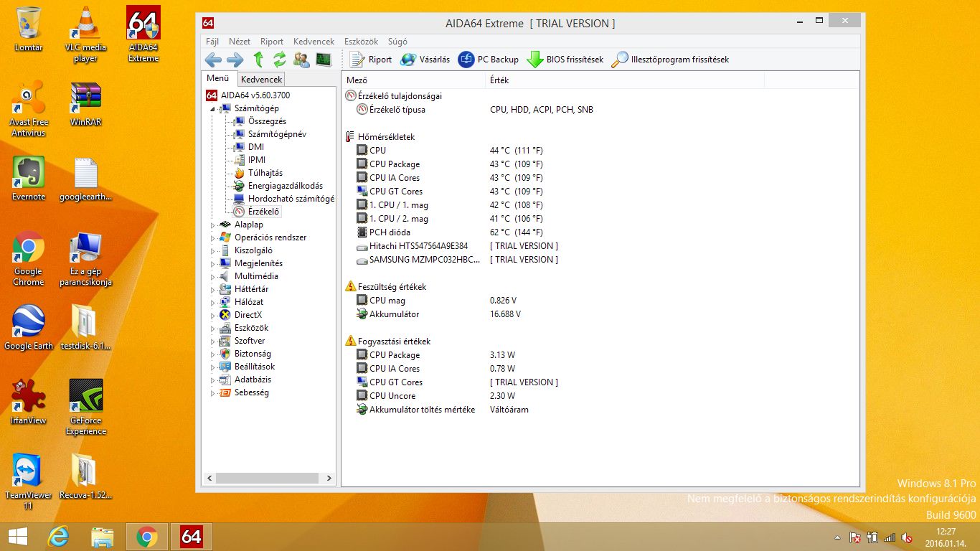Image resolution: width=980 pixels, height=551 pixels.
Task: Select the IPMI tree item
Action: 257,160
